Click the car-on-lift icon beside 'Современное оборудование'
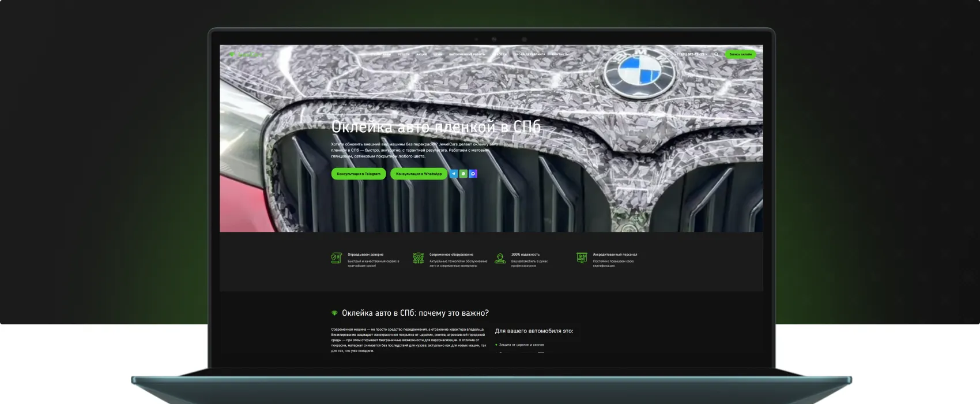This screenshot has height=404, width=980. (419, 258)
